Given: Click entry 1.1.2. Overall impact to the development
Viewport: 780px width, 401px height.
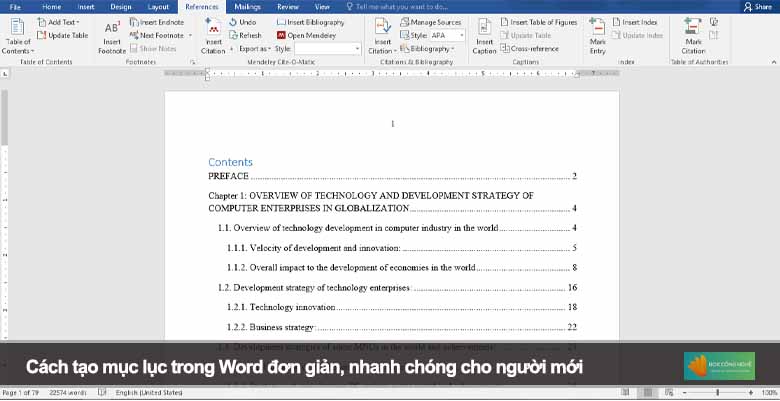Looking at the screenshot, I should pos(402,268).
